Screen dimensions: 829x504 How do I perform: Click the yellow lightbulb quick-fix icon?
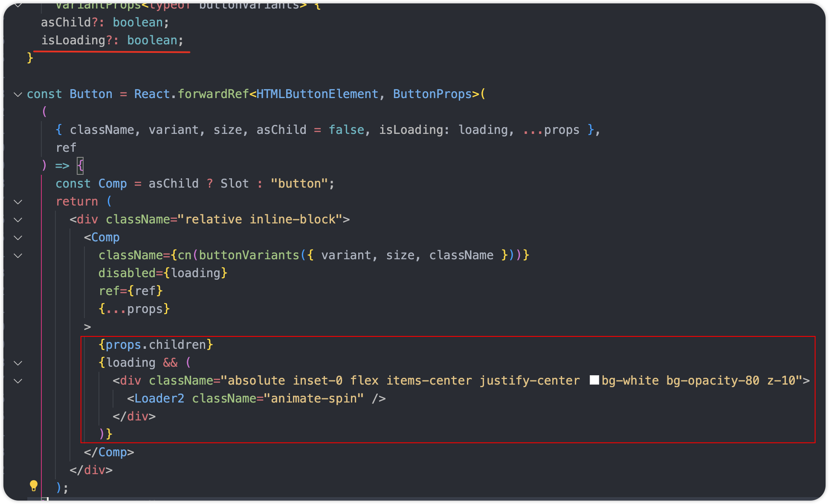coord(34,485)
